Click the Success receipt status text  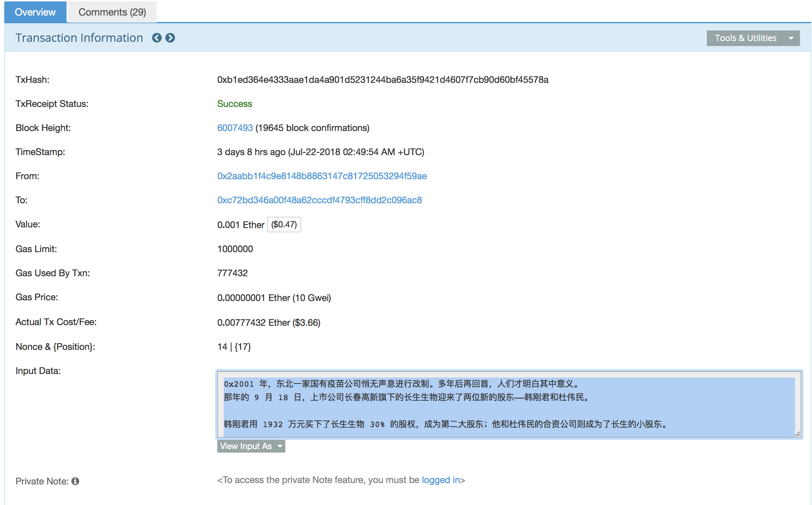tap(235, 104)
